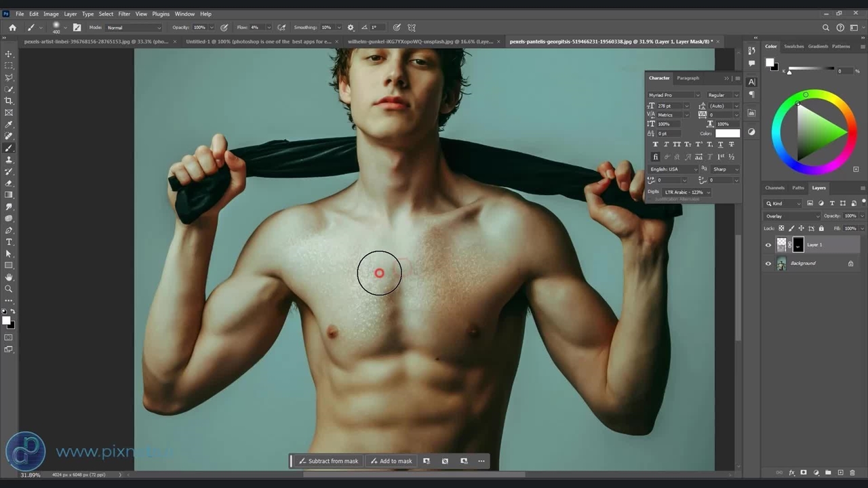Switch to the Channels tab
The height and width of the screenshot is (488, 868).
pyautogui.click(x=774, y=188)
